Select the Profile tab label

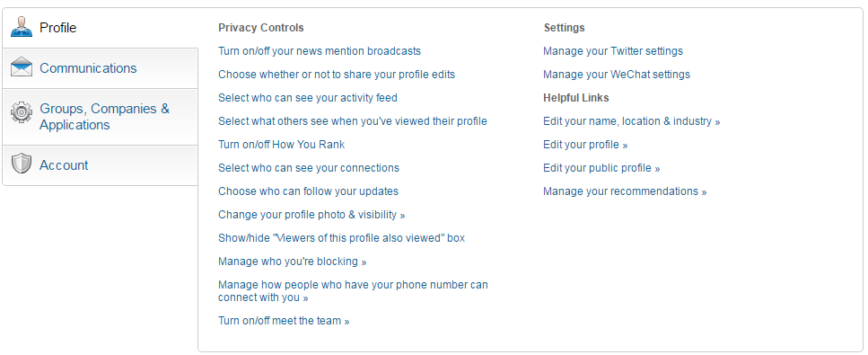[x=57, y=28]
